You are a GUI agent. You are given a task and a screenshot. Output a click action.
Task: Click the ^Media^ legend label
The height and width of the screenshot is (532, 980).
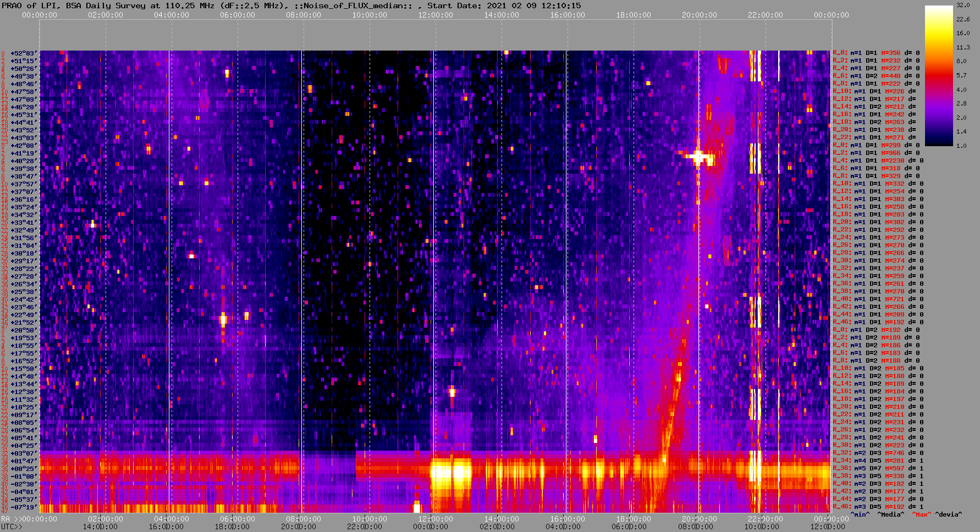click(x=891, y=514)
